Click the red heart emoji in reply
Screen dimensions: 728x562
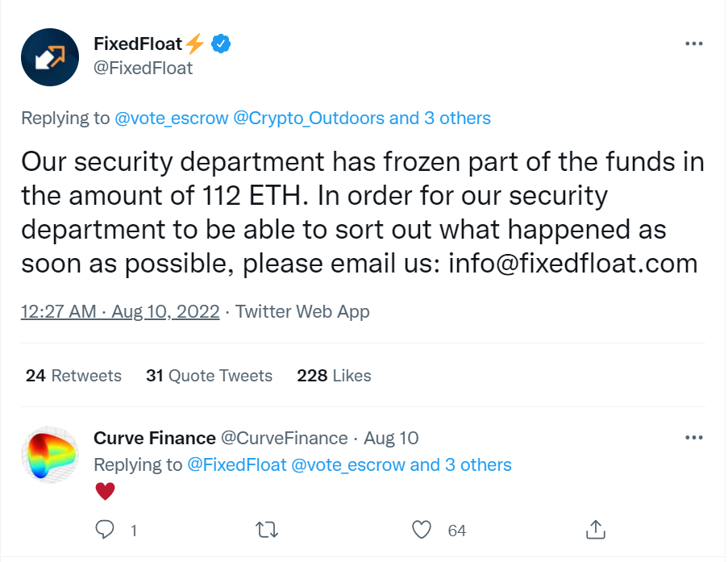coord(105,491)
